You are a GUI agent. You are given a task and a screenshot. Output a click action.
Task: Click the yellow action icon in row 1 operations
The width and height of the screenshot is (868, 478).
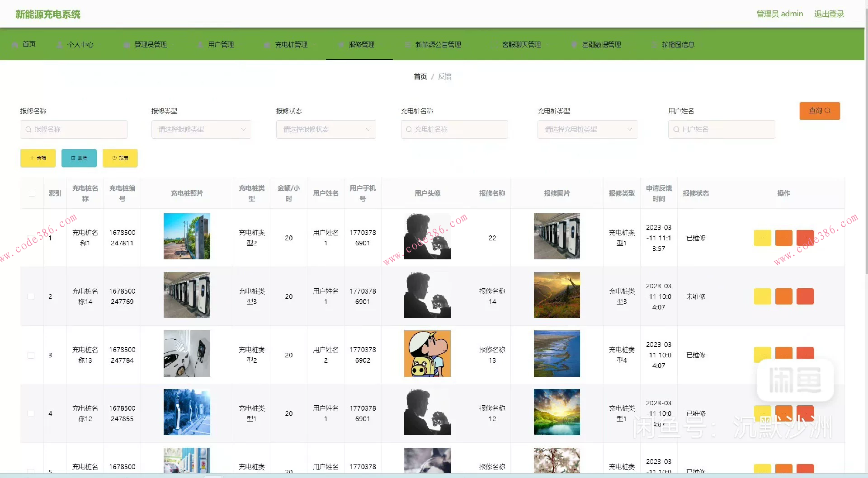coord(763,238)
